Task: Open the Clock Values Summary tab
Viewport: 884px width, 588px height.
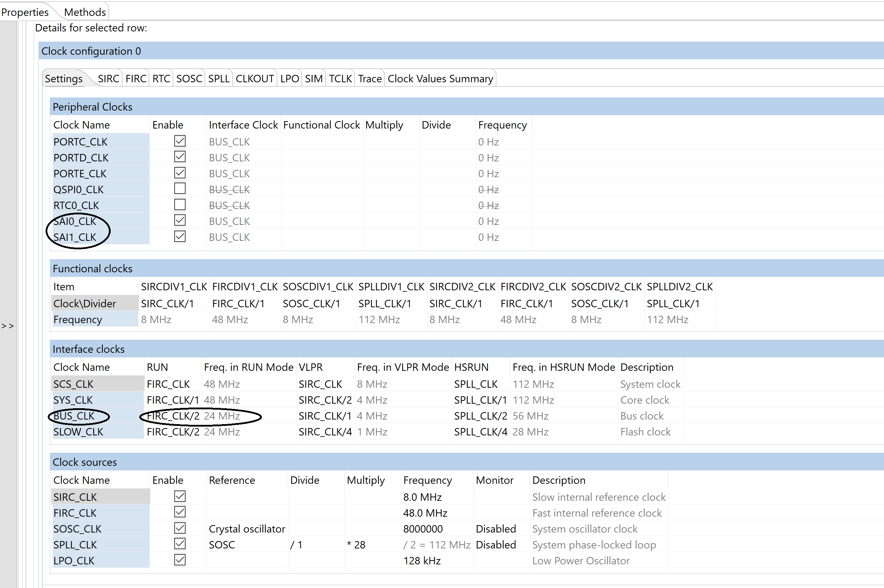Action: [x=440, y=79]
